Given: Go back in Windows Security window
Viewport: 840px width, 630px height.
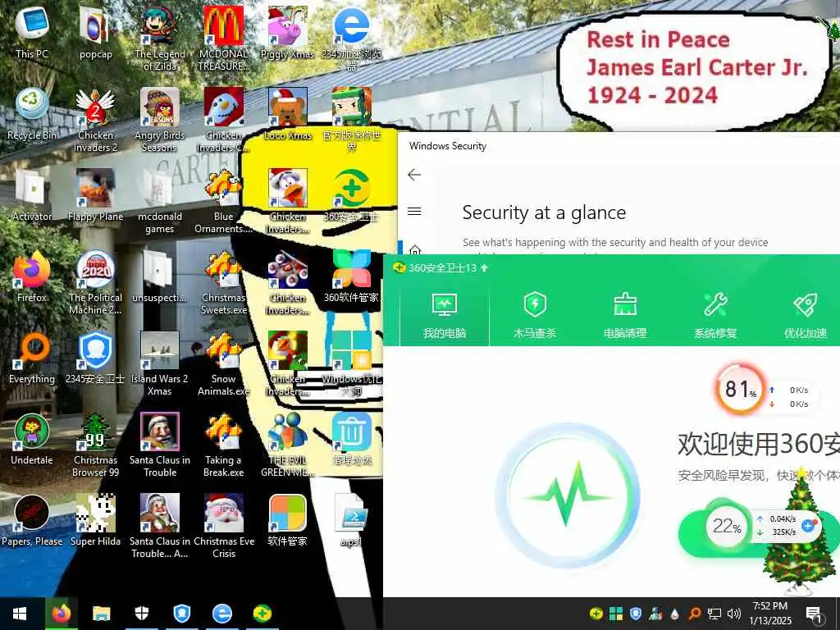Looking at the screenshot, I should pos(414,175).
